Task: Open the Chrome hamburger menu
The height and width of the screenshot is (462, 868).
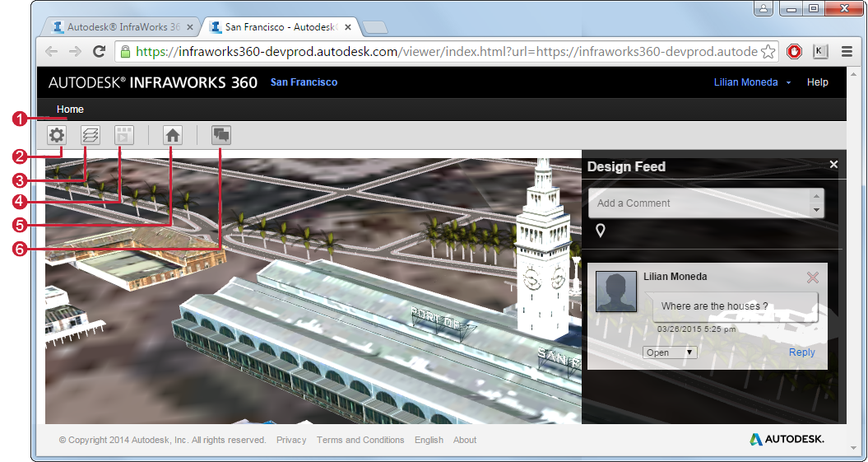Action: (847, 52)
